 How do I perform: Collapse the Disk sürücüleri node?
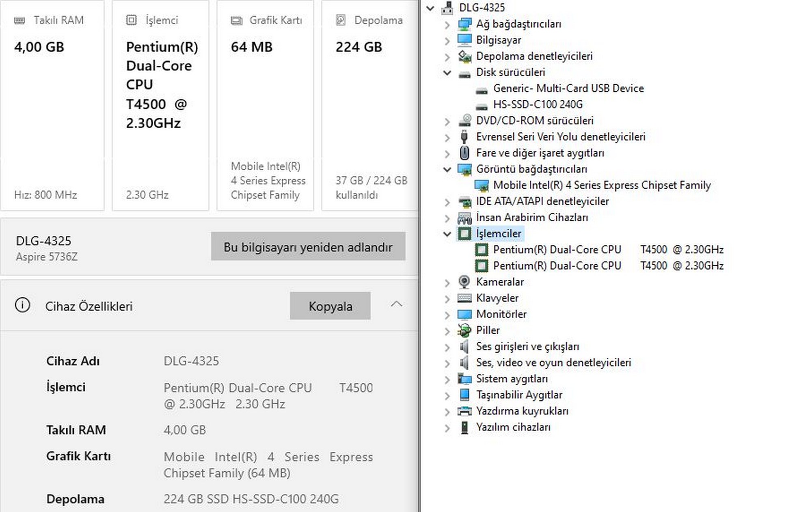pos(447,73)
